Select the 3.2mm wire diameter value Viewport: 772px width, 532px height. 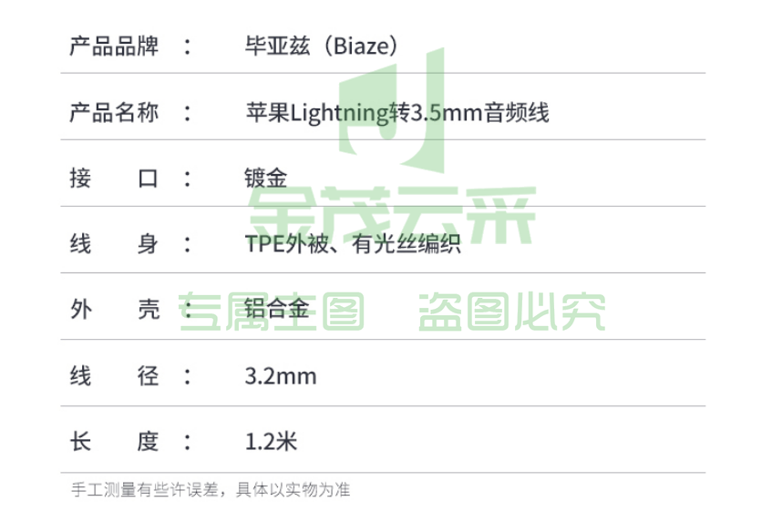click(281, 376)
